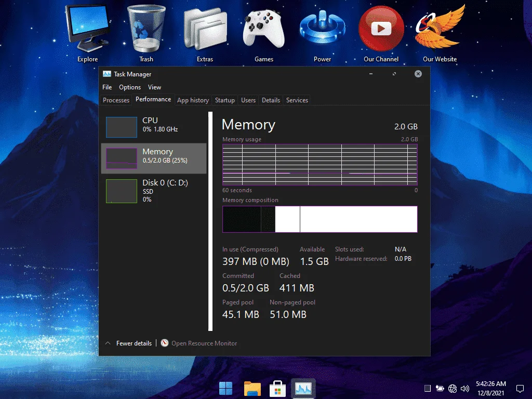The height and width of the screenshot is (399, 532).
Task: Click Open Resource Monitor link
Action: (204, 343)
